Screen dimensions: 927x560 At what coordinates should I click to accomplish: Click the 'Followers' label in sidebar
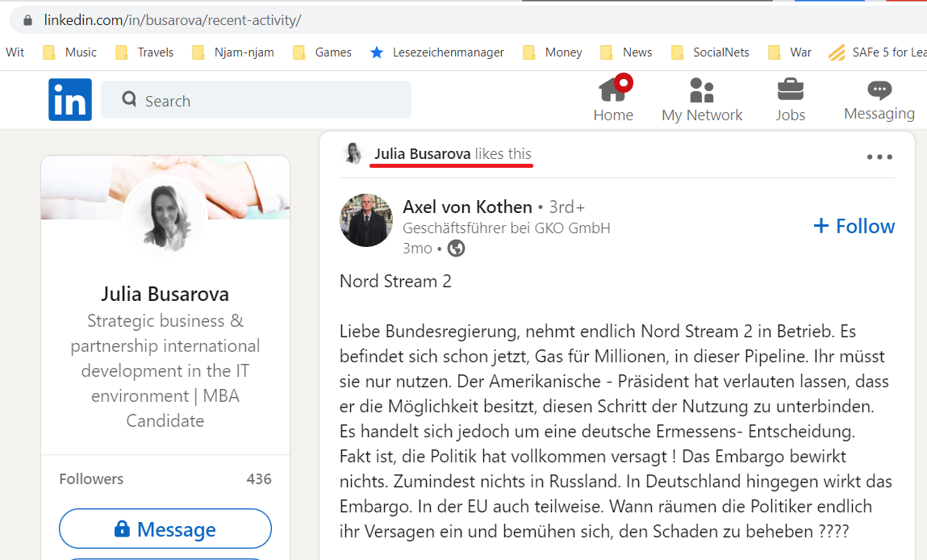[91, 479]
